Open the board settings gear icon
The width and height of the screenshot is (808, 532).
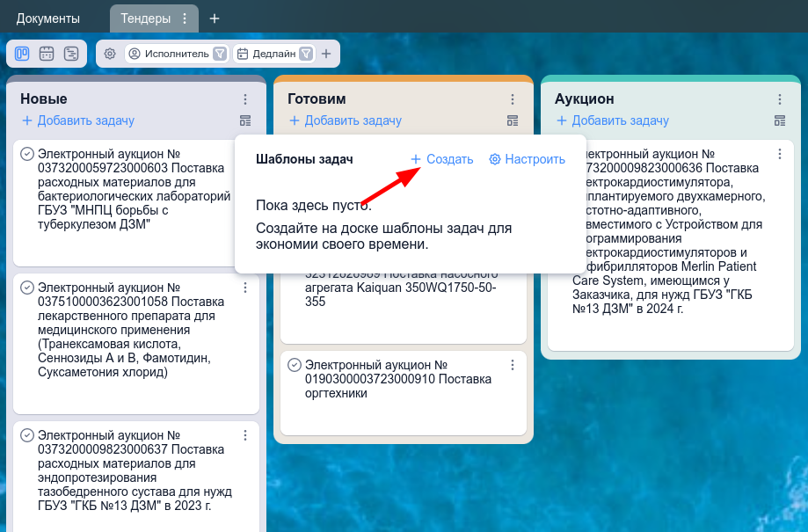click(110, 54)
